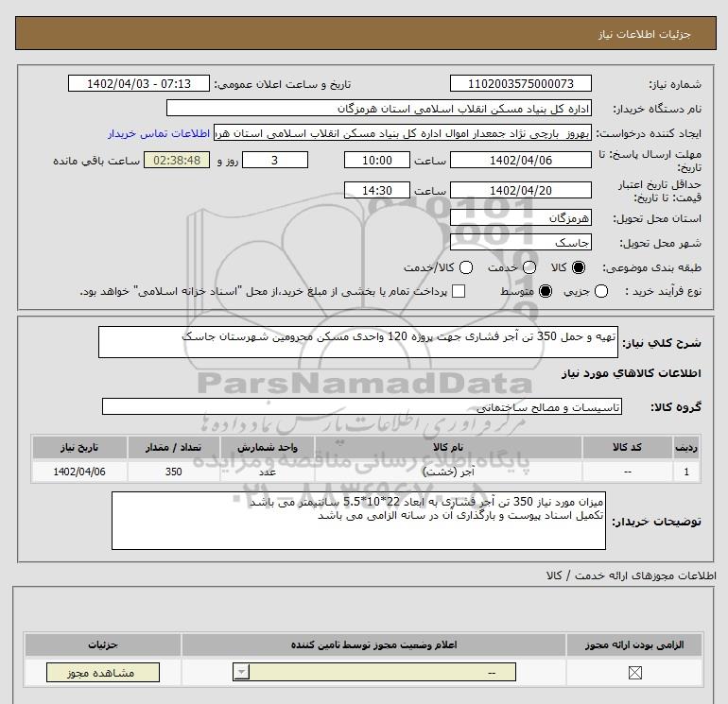Screen dimensions: 728x704
Task: Click the remaining time counter 02:38:48
Action: pyautogui.click(x=177, y=161)
